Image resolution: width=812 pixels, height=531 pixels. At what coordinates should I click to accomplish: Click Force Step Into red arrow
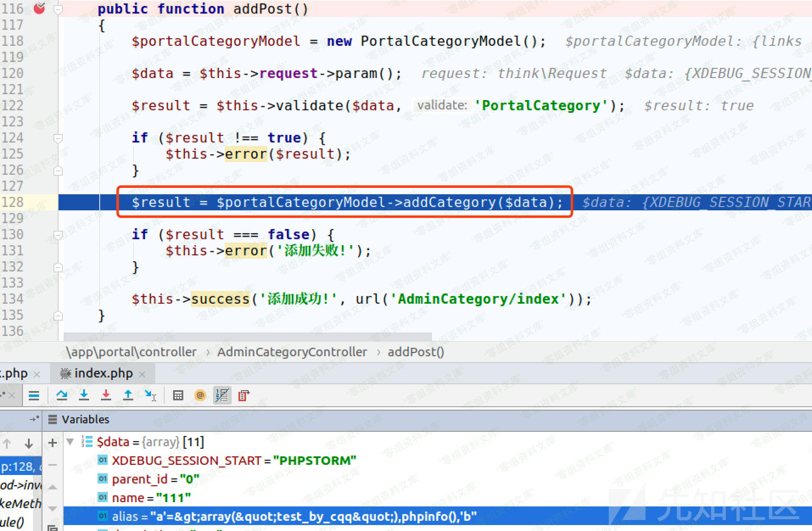click(x=106, y=395)
